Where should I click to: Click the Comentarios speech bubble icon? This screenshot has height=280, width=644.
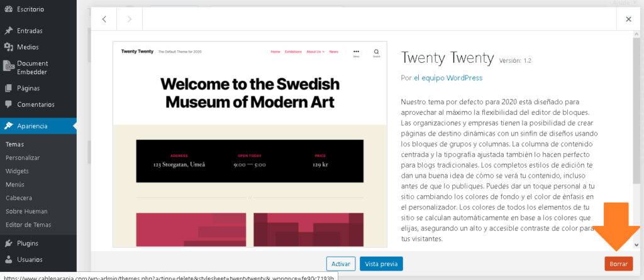click(x=8, y=105)
